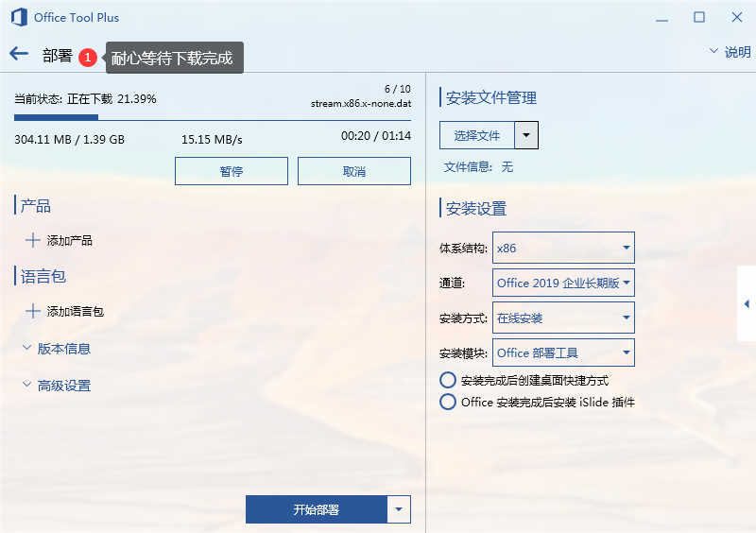756x533 pixels.
Task: Click the download progress bar
Action: click(213, 117)
